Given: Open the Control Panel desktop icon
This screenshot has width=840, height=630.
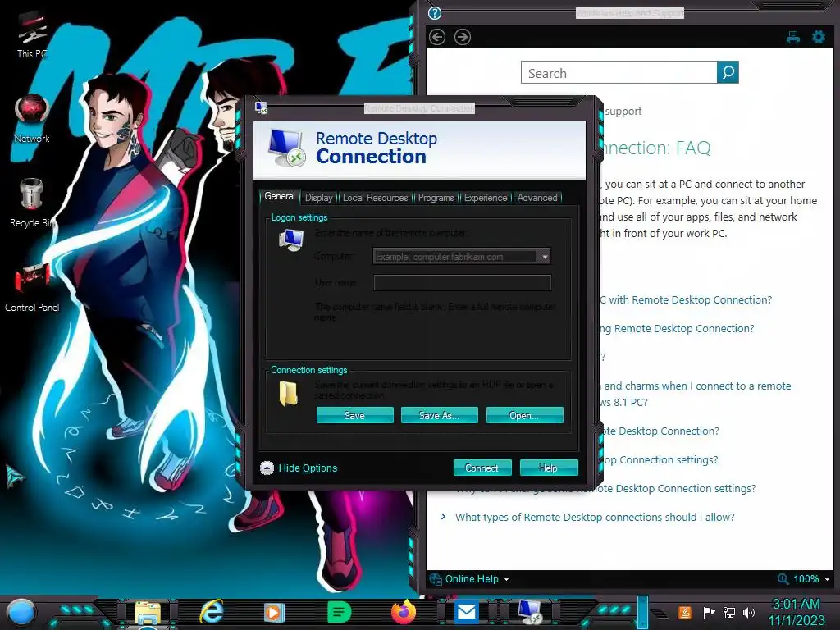Looking at the screenshot, I should (32, 286).
